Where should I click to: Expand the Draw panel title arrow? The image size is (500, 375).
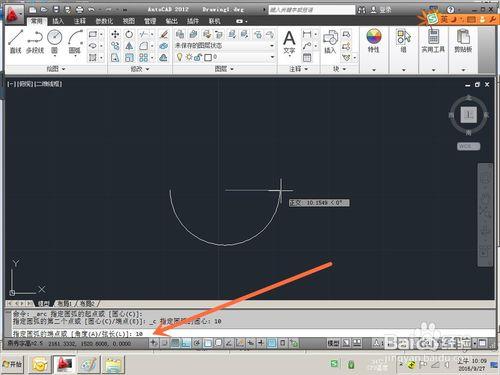(63, 69)
